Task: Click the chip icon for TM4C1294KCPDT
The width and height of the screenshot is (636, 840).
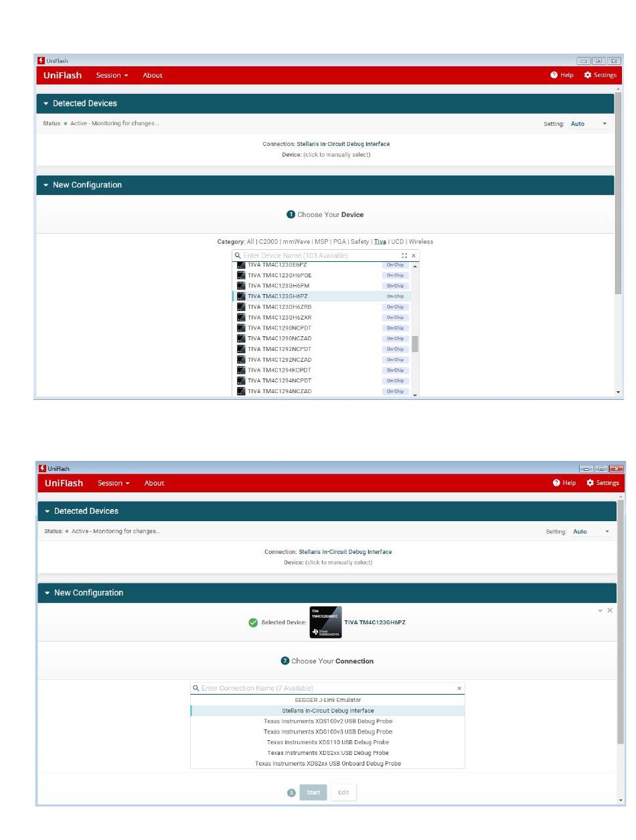Action: 241,370
